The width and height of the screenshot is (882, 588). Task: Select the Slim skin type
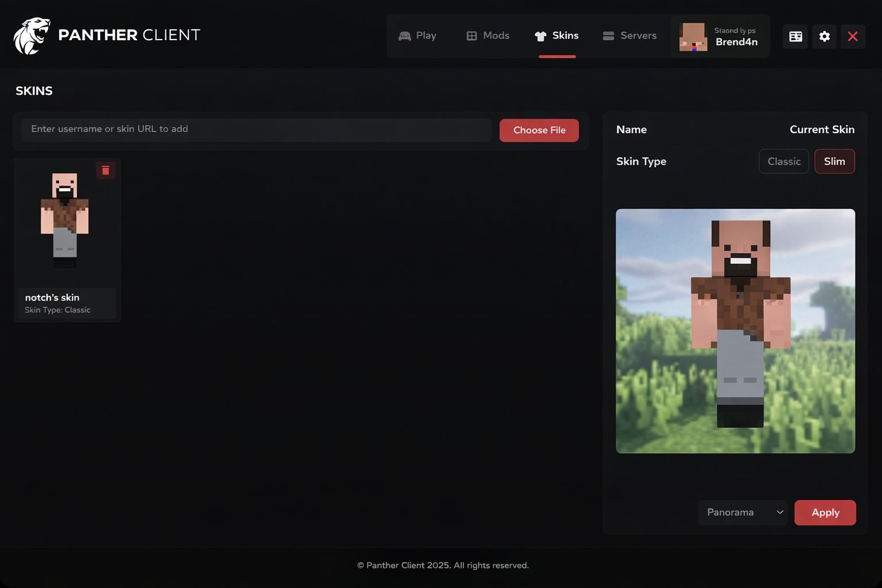click(x=834, y=161)
